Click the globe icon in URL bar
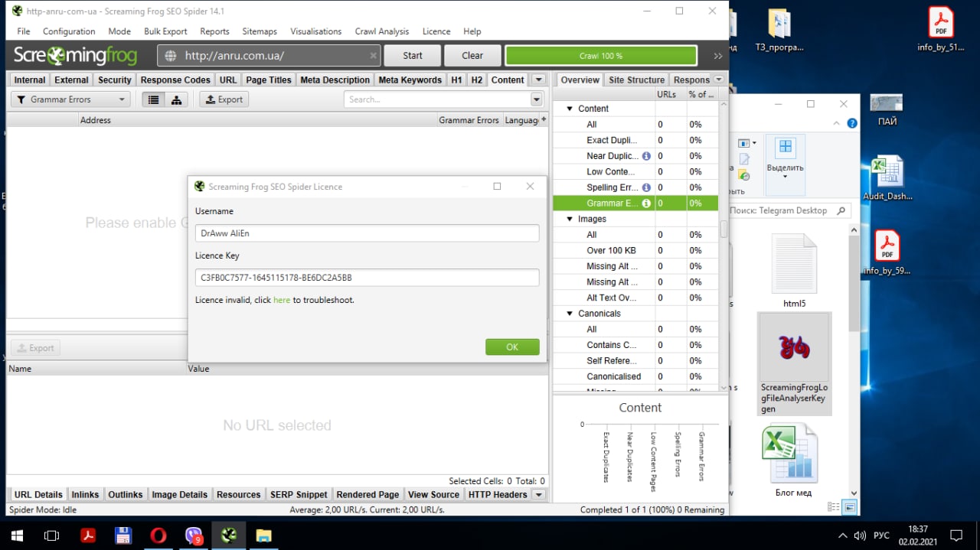 [x=171, y=56]
